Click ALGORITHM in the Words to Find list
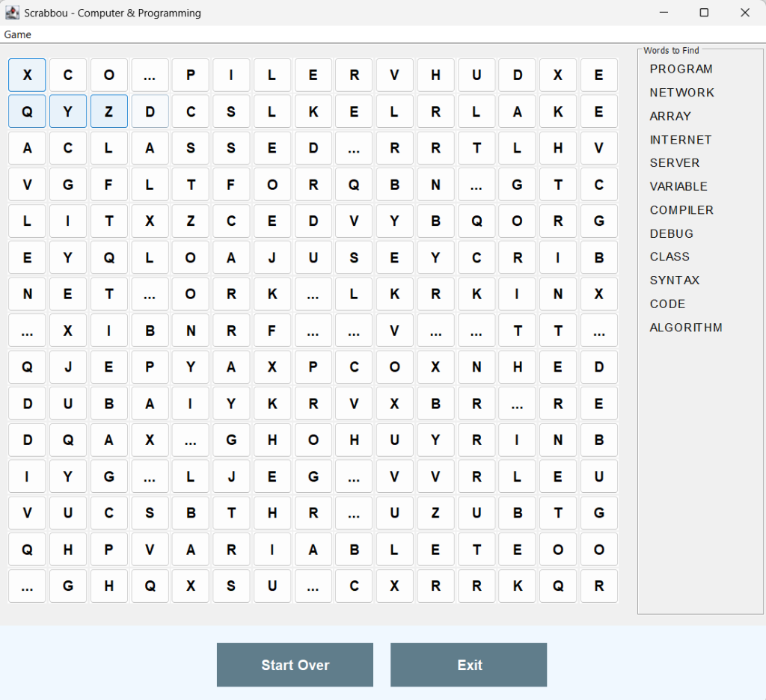 pos(686,328)
